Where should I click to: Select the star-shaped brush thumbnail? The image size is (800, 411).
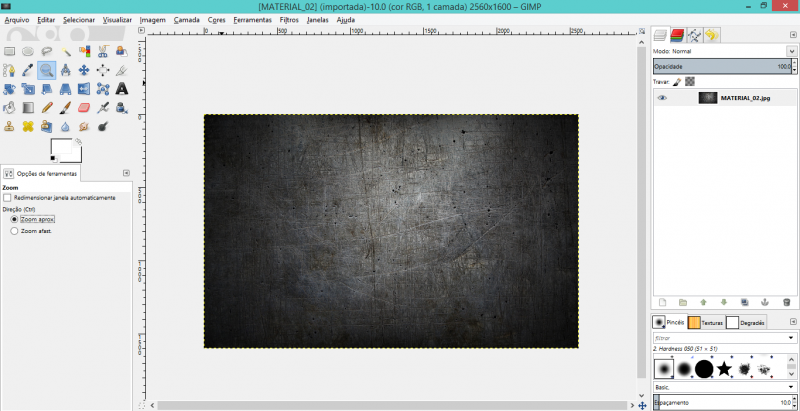(727, 368)
